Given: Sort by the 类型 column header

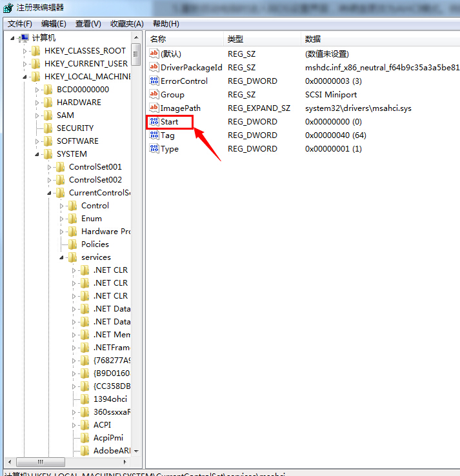Looking at the screenshot, I should pyautogui.click(x=263, y=39).
